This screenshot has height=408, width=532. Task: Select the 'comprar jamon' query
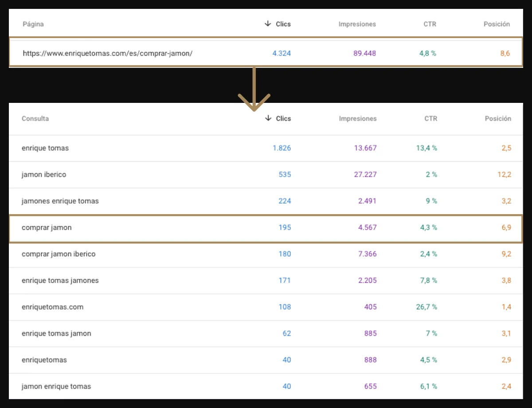tap(47, 228)
